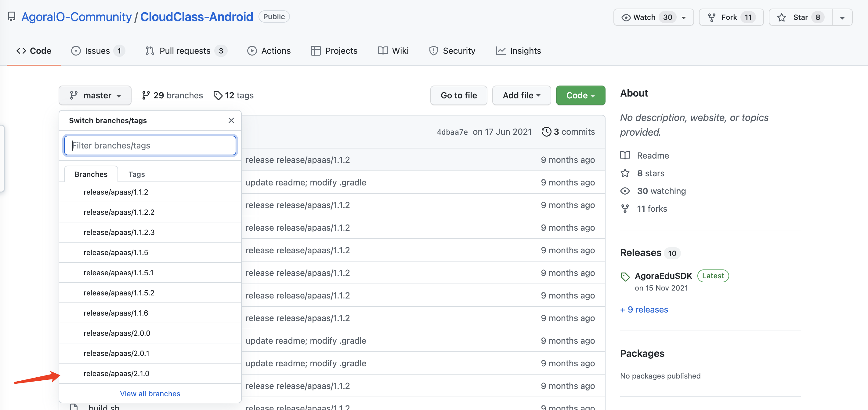
Task: Open the Add file dropdown
Action: pos(521,95)
